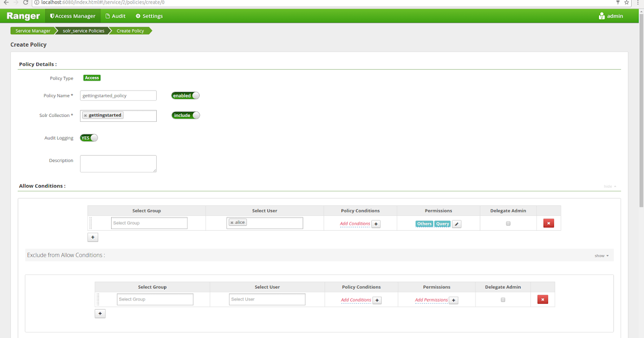This screenshot has width=644, height=338.
Task: Edit permissions using the pencil icon
Action: 456,223
